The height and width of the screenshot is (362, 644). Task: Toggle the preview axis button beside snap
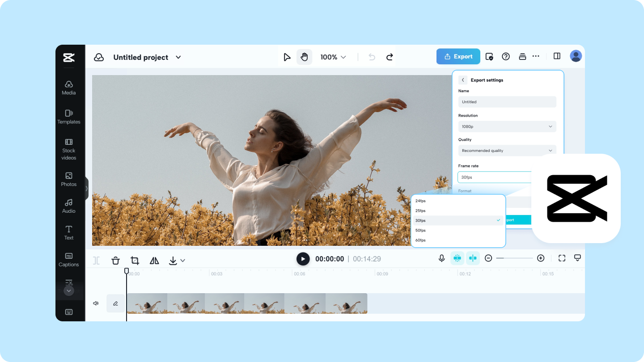tap(473, 258)
